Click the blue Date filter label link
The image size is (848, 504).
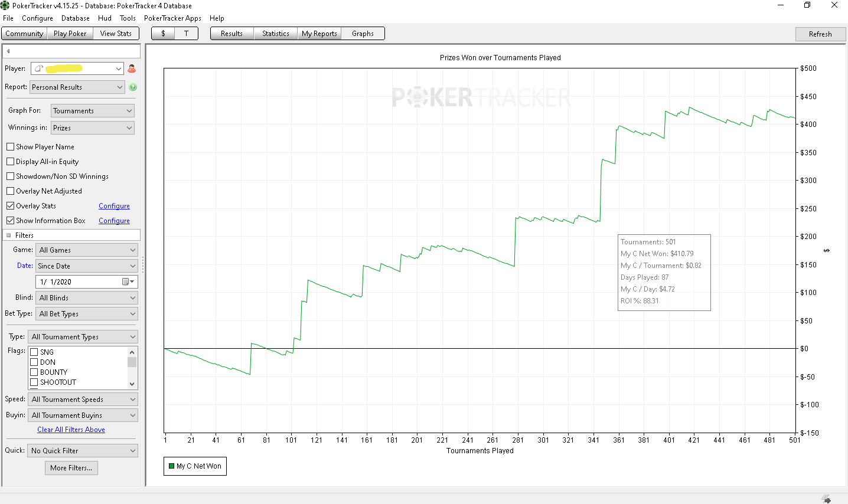tap(25, 266)
